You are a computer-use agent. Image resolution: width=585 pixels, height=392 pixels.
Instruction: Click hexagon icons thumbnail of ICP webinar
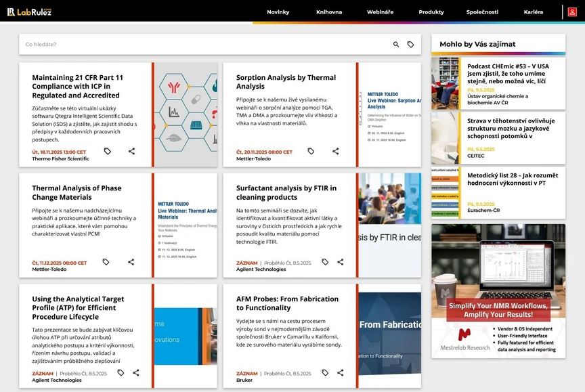186,114
